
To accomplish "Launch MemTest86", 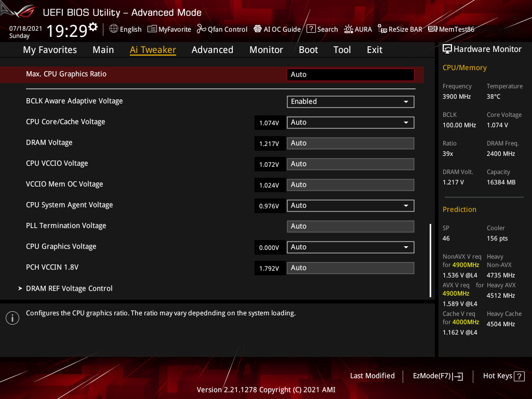I will tap(451, 29).
